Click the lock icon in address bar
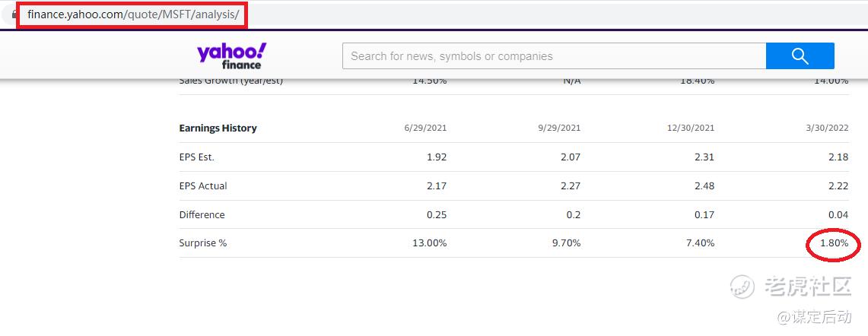The image size is (868, 336). click(13, 14)
